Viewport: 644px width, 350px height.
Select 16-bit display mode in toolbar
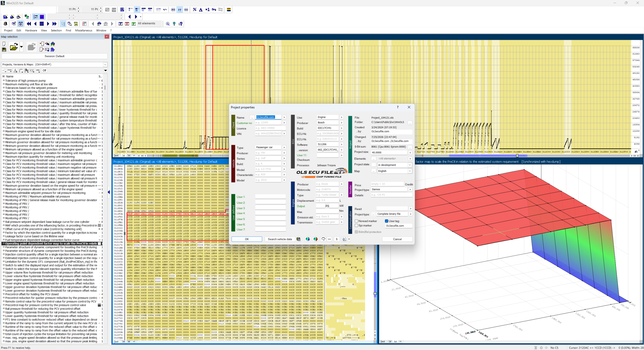[x=137, y=10]
